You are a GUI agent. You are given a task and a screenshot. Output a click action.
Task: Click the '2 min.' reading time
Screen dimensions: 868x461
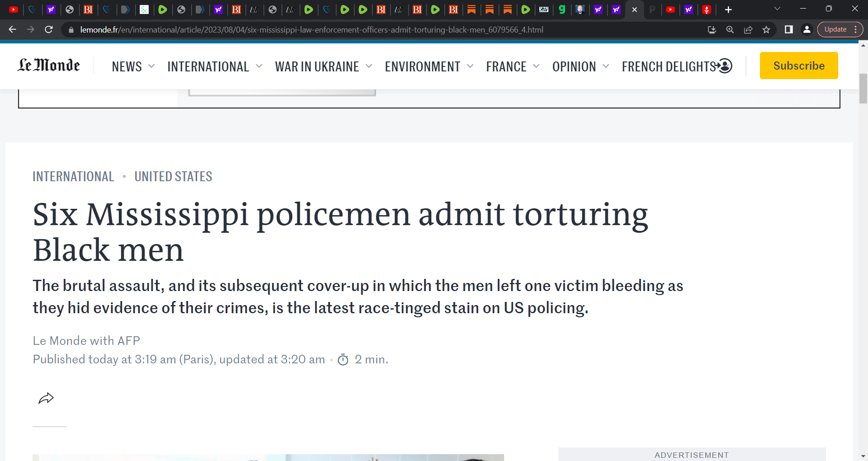371,359
